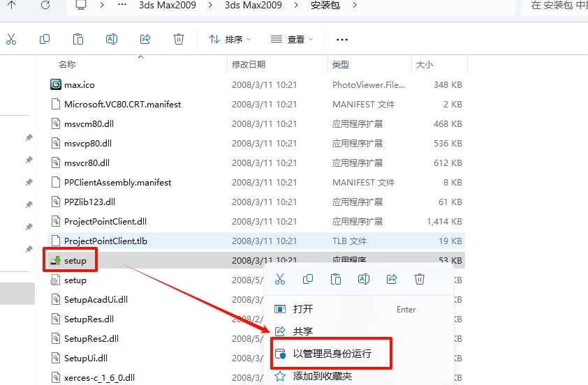This screenshot has width=588, height=385.
Task: Select the max.ico file
Action: [79, 84]
